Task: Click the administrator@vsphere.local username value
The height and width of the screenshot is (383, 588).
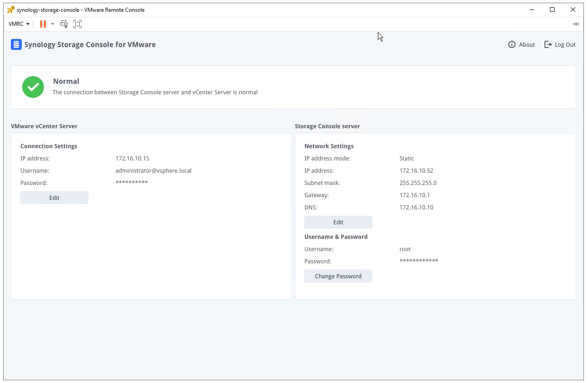Action: [x=153, y=171]
